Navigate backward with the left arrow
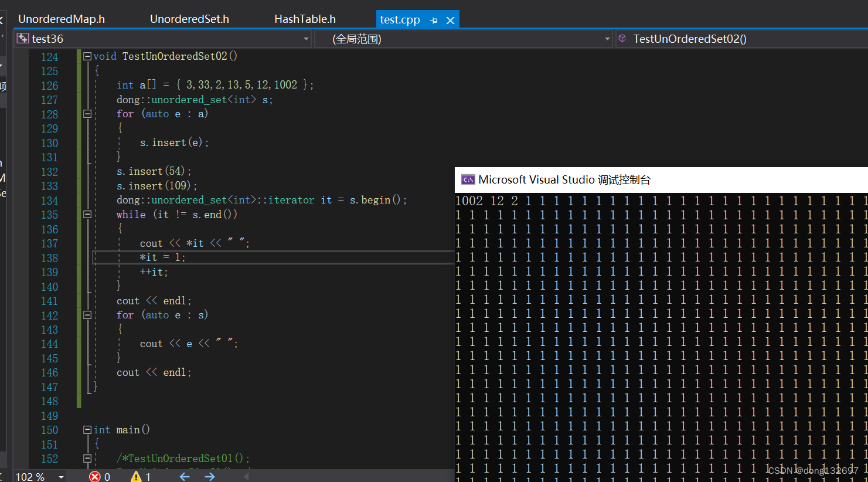The height and width of the screenshot is (482, 868). (185, 477)
